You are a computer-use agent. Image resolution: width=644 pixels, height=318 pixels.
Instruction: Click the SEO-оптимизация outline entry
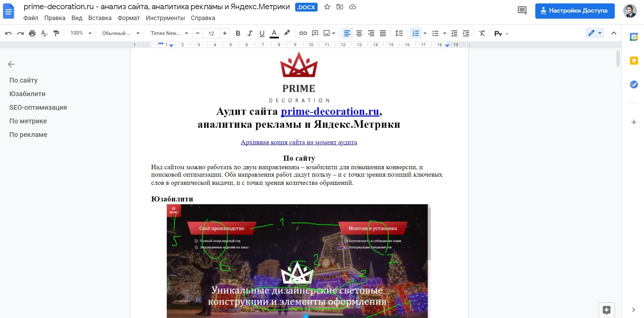[38, 107]
